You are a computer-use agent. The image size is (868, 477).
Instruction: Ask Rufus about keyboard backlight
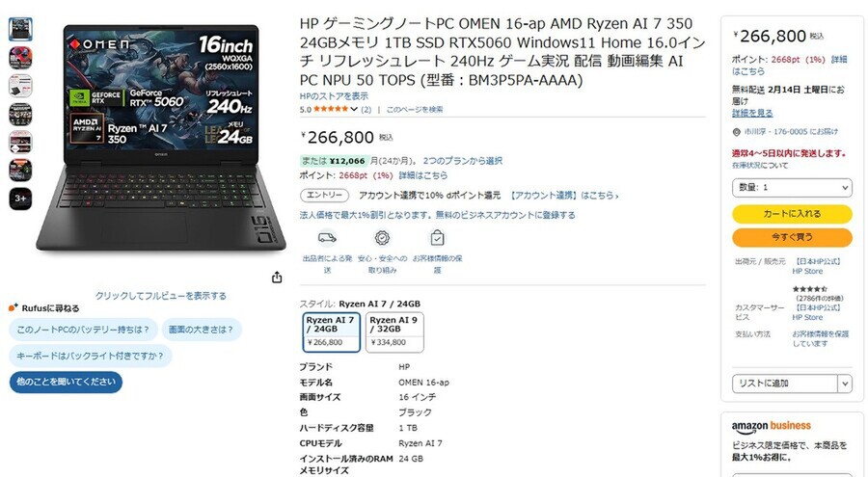tap(91, 356)
